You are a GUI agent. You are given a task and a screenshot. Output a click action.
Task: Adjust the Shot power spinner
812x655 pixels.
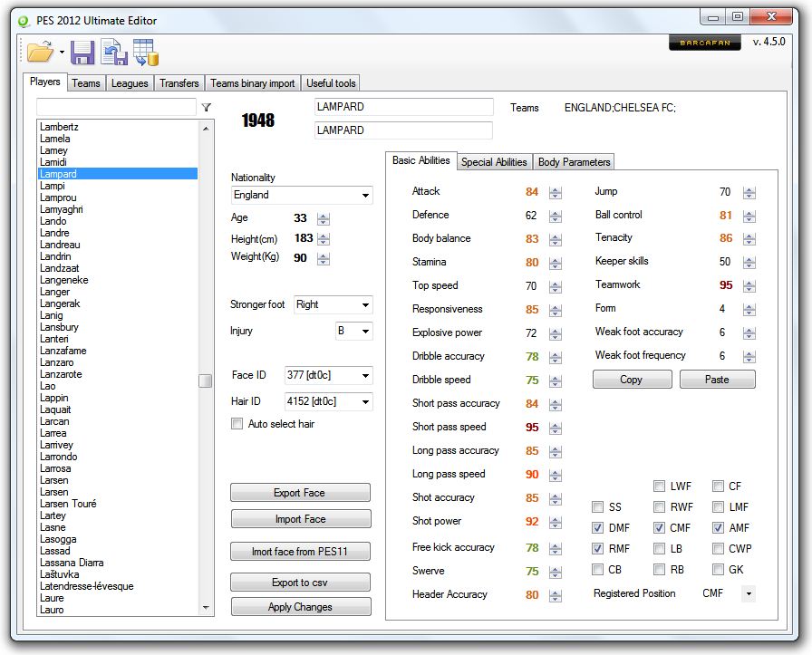tap(556, 522)
